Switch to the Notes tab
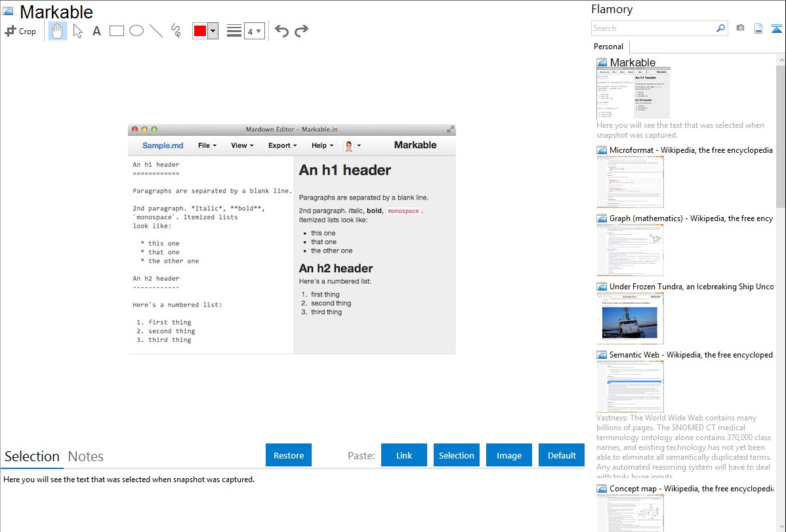Image resolution: width=786 pixels, height=532 pixels. coord(86,457)
